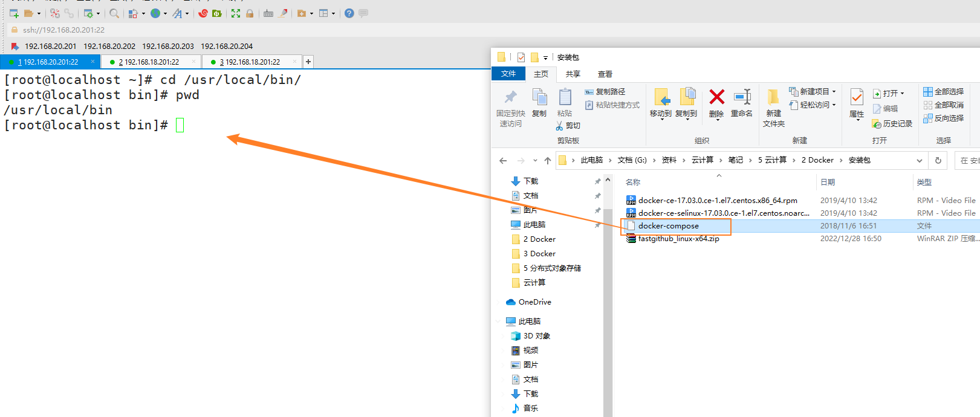Select all items with 全部选择
This screenshot has height=417, width=980.
coord(943,92)
